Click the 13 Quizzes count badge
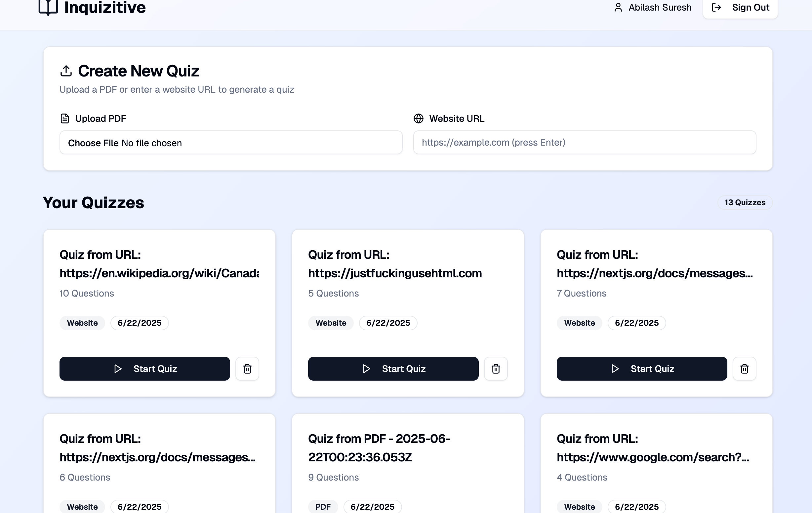Viewport: 812px width, 513px height. (x=745, y=203)
